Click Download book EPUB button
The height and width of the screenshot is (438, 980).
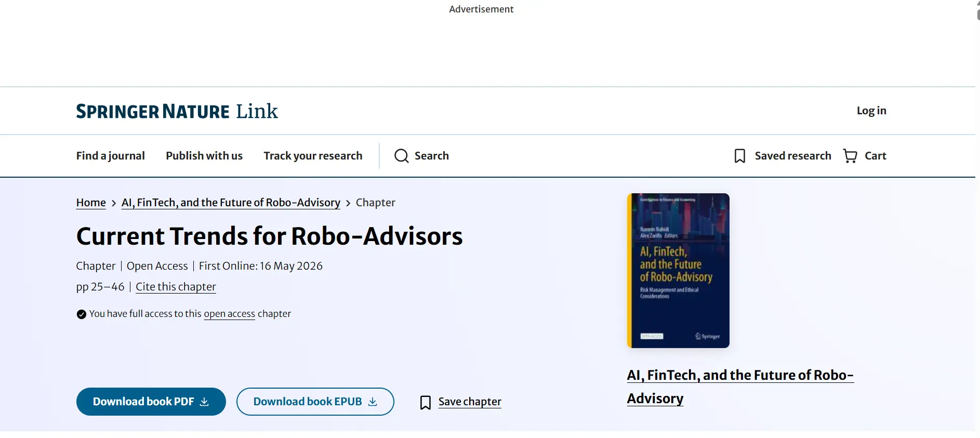(x=315, y=402)
